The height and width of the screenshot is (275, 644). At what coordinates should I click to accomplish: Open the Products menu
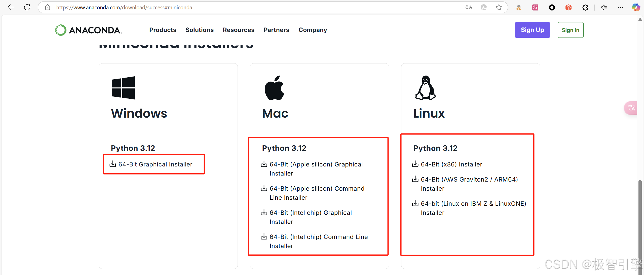point(163,30)
